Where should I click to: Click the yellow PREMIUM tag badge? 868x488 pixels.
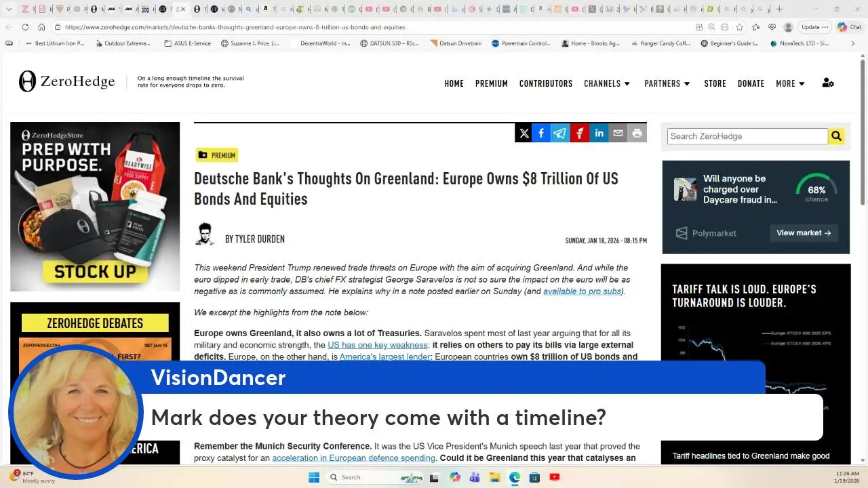click(x=216, y=155)
